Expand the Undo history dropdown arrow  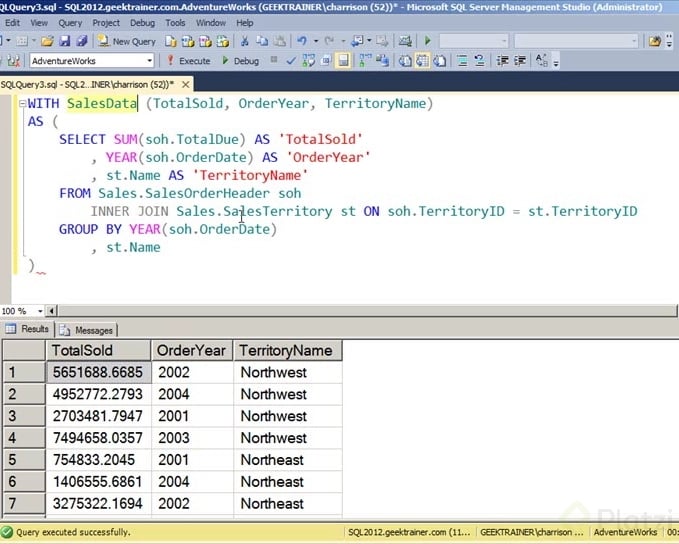point(316,41)
